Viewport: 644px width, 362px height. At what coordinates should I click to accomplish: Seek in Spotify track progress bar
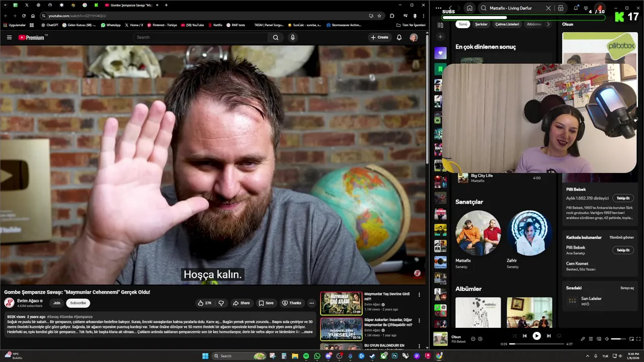tap(536, 344)
